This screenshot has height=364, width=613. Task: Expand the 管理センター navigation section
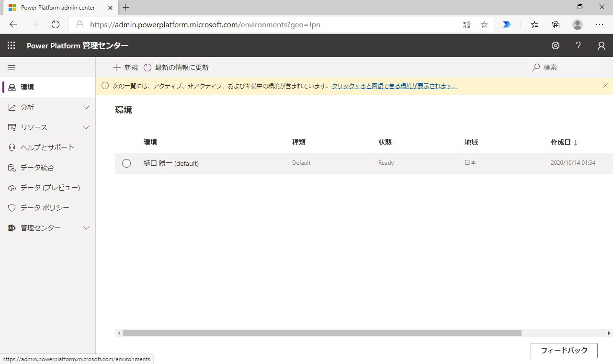click(86, 228)
